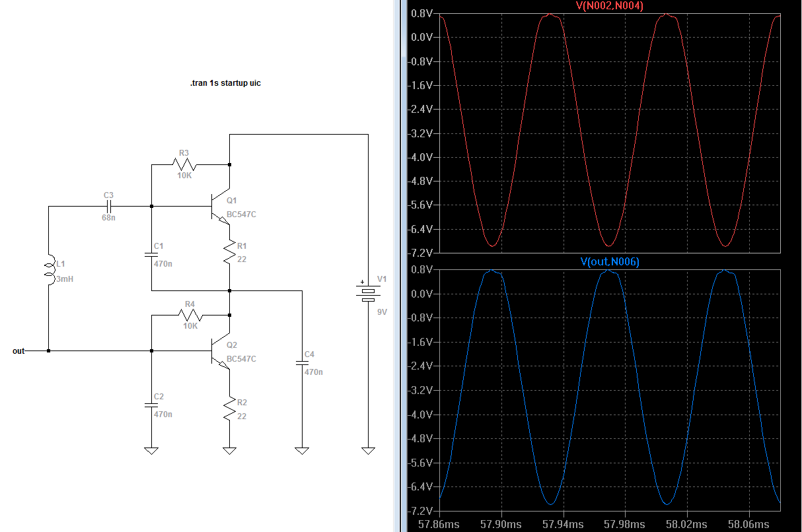
Task: Click the 'out' net label
Action: click(x=18, y=351)
